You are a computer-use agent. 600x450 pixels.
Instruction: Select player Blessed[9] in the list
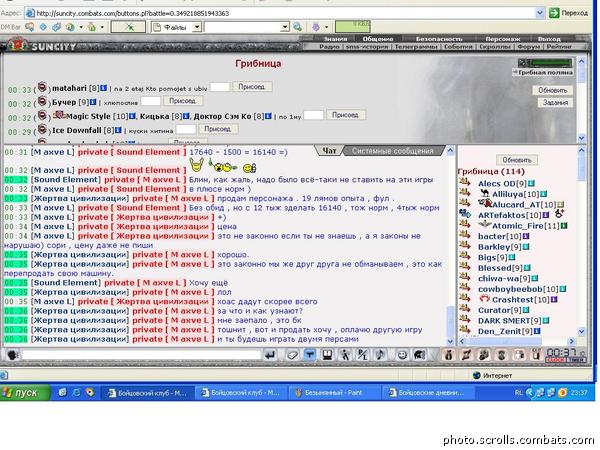point(500,268)
